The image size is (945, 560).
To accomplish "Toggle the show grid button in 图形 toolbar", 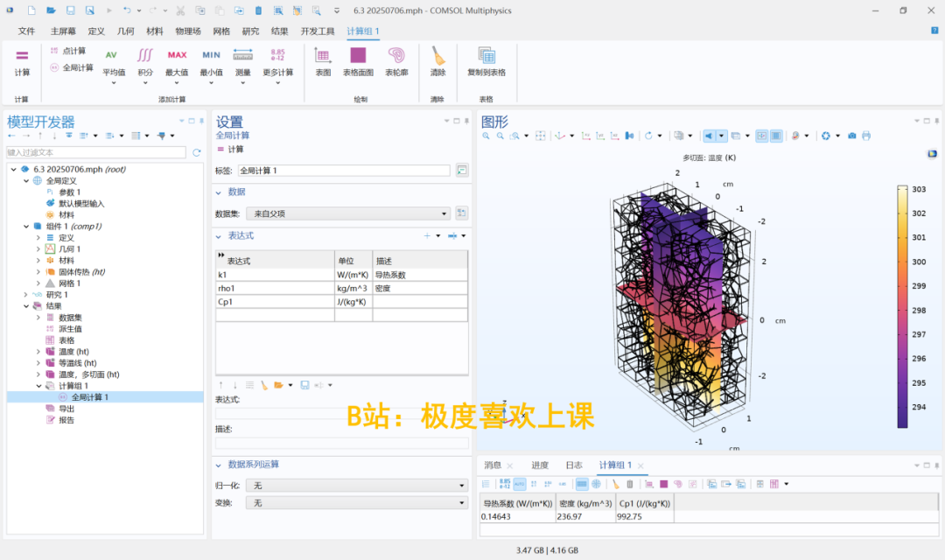I will 776,136.
